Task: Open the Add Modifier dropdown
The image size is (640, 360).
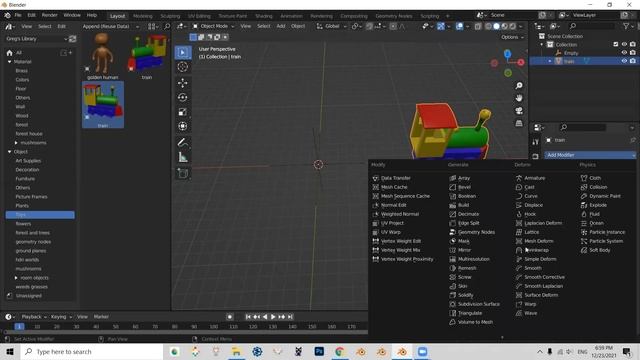Action: coord(590,155)
